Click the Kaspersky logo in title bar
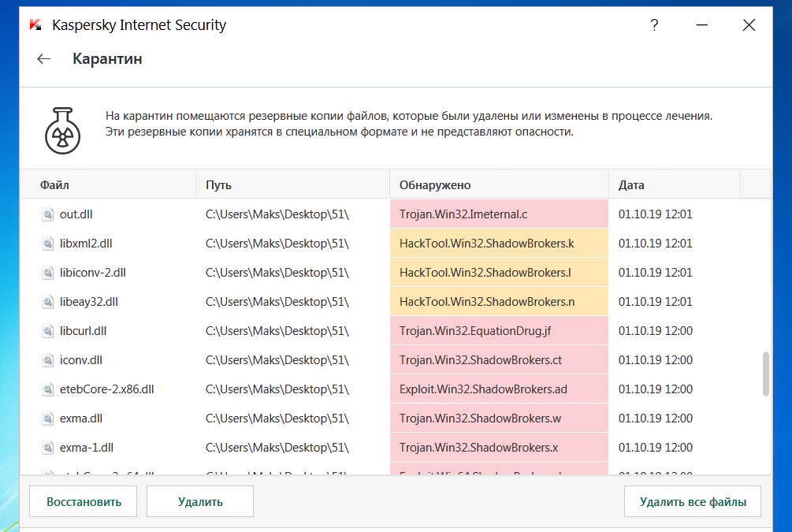This screenshot has width=792, height=532. [x=35, y=25]
